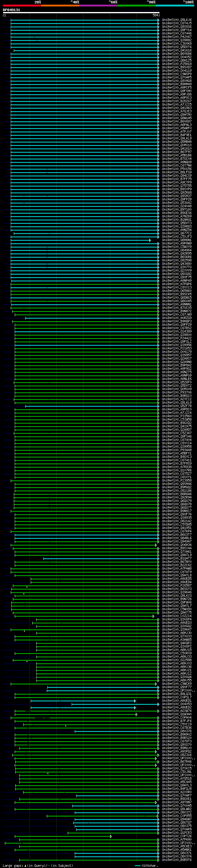Screen dimensions: 197x868
Task: Click the purple ~60% identity legend segment
Action: (x=99, y=6)
